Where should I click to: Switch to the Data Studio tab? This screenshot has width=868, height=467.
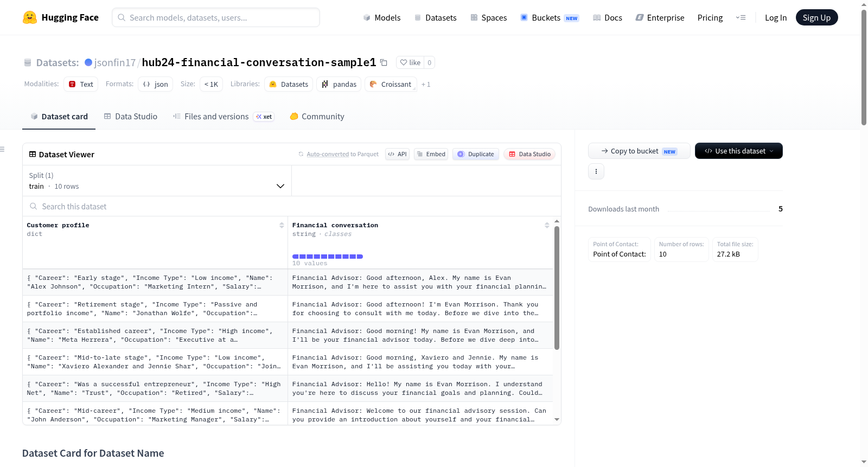point(130,116)
